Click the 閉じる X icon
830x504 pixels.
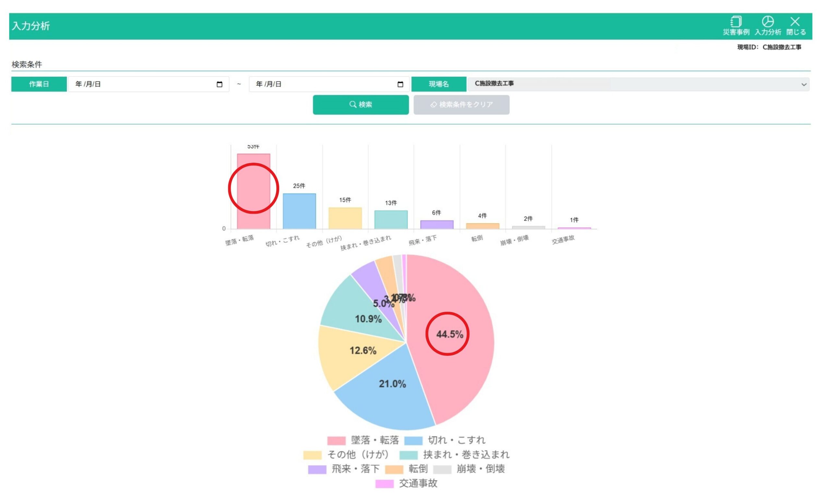(795, 21)
